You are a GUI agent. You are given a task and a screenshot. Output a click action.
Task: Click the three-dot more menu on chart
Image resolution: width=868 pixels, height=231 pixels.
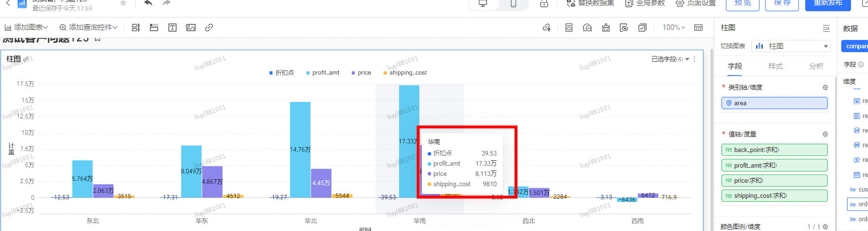tap(694, 59)
